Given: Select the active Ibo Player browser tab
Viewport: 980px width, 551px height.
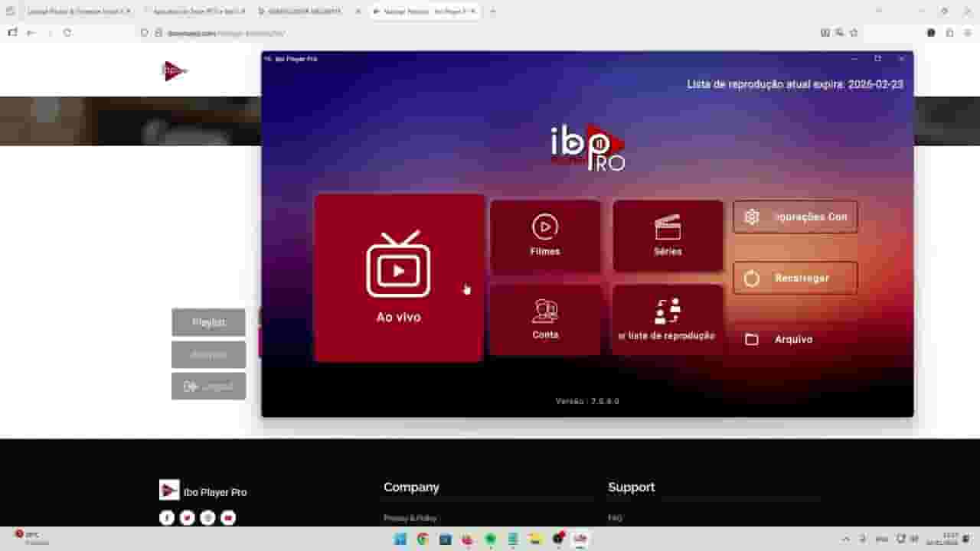Looking at the screenshot, I should pos(425,11).
